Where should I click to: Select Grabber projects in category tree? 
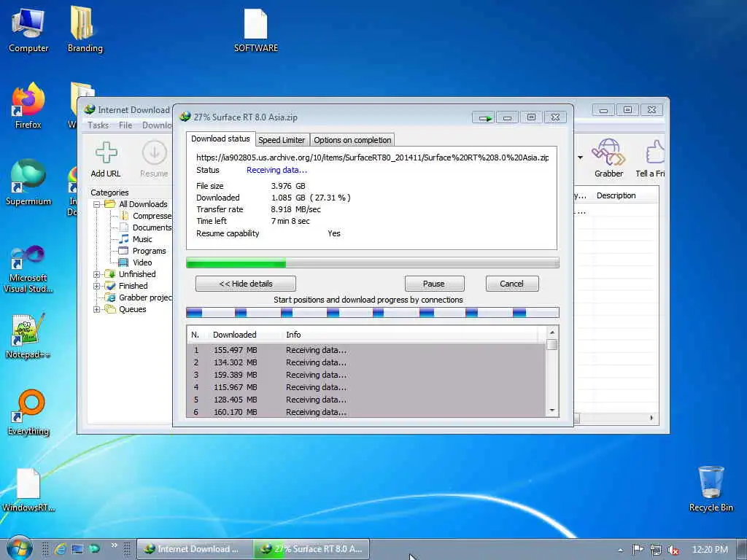[x=139, y=297]
